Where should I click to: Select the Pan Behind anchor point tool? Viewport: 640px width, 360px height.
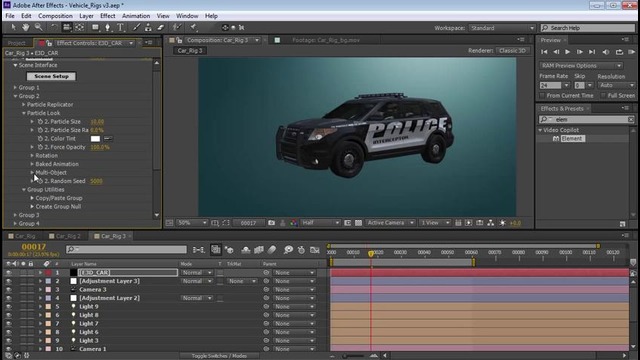(80, 27)
